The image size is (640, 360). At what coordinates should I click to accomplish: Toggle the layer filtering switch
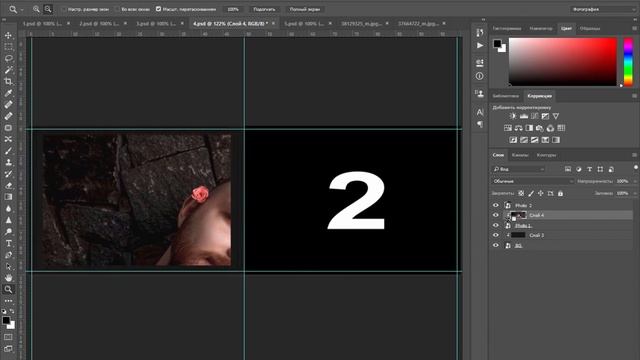636,168
